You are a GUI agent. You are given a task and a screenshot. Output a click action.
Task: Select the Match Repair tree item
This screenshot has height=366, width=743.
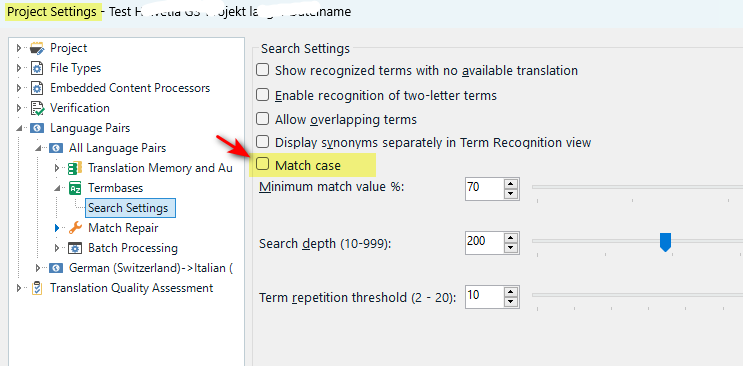(x=123, y=228)
